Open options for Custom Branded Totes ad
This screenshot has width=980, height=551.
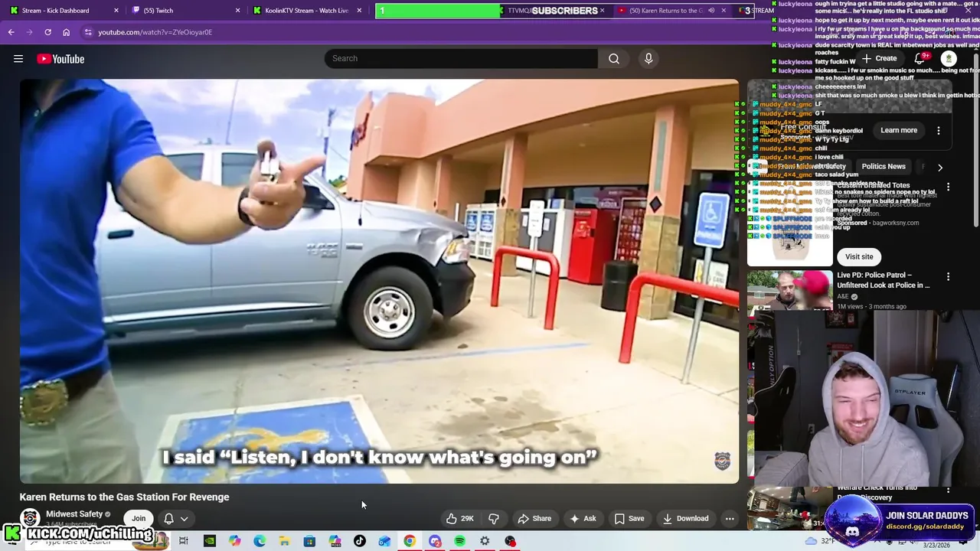coord(948,186)
